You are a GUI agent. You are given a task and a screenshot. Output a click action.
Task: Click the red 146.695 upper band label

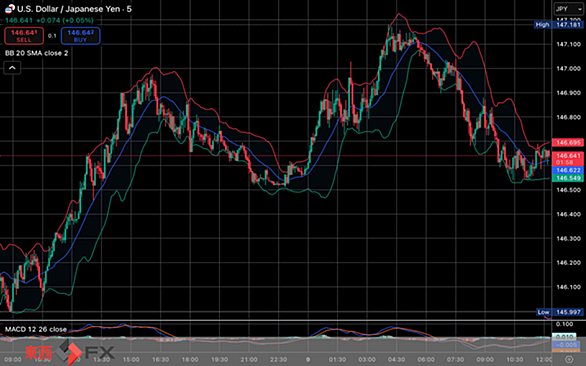[x=568, y=142]
